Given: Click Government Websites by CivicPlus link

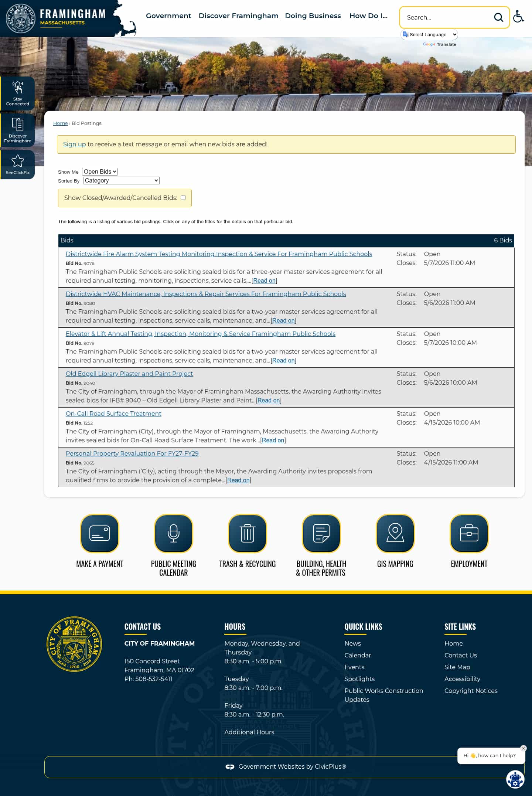Looking at the screenshot, I should click(292, 766).
